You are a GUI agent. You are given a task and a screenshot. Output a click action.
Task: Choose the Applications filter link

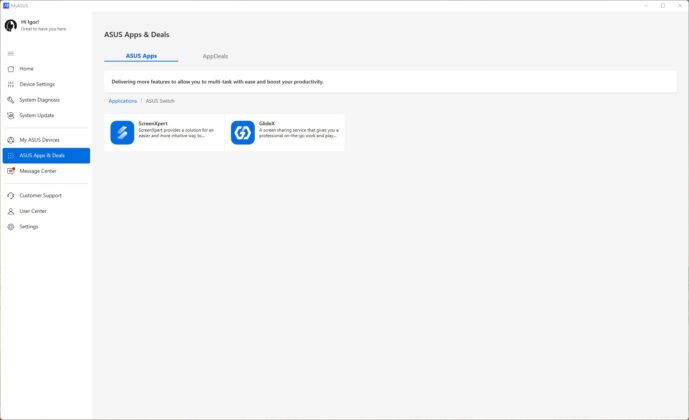tap(123, 101)
